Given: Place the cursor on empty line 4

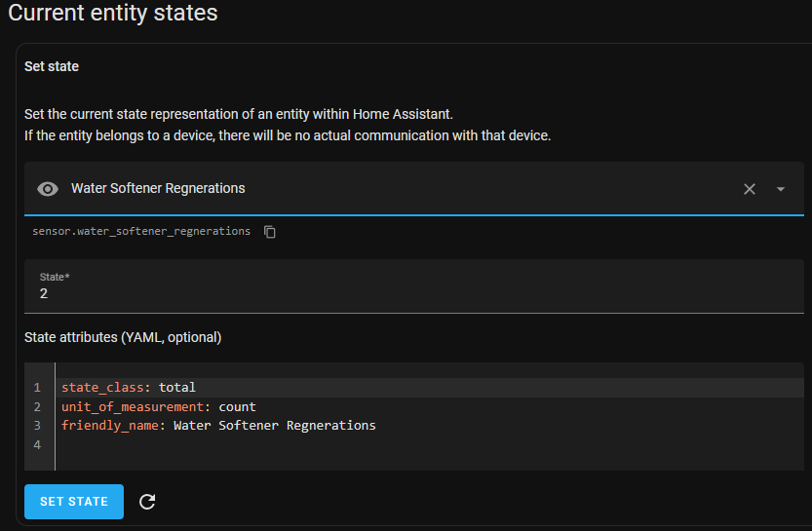Looking at the screenshot, I should point(429,445).
